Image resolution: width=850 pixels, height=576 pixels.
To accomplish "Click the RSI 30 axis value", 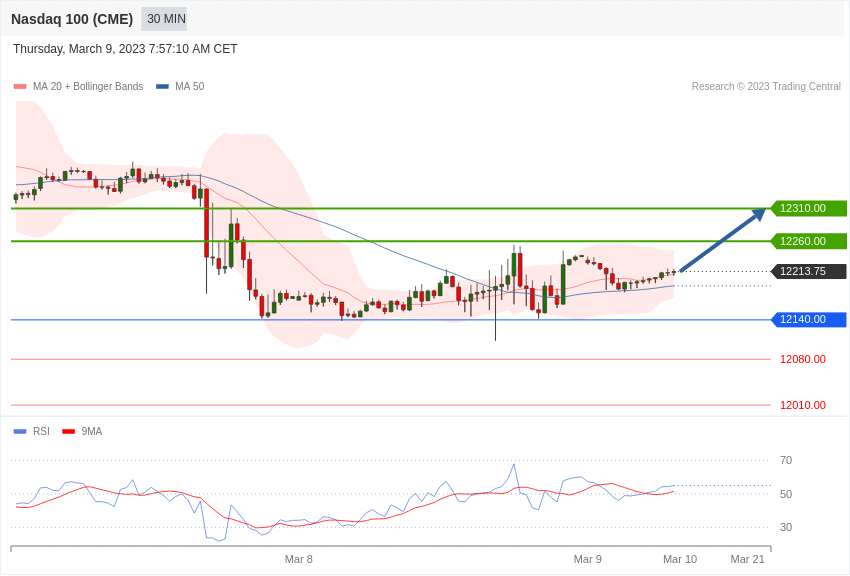I will (786, 527).
